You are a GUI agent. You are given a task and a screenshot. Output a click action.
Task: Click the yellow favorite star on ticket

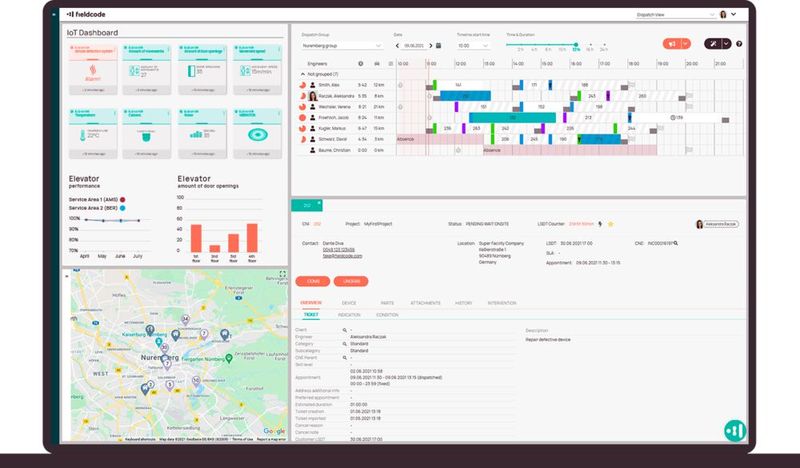coord(610,224)
